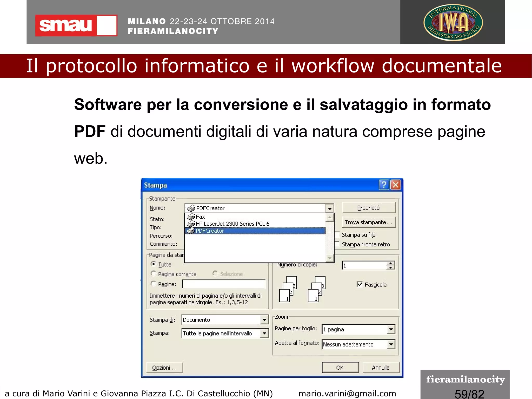Select the Pagina corrente radio button
Screen dimensions: 532x399
153,273
